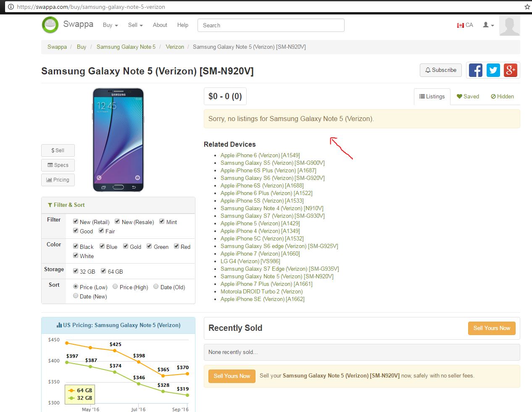Image resolution: width=532 pixels, height=412 pixels.
Task: Click into the Search field
Action: pos(271,25)
